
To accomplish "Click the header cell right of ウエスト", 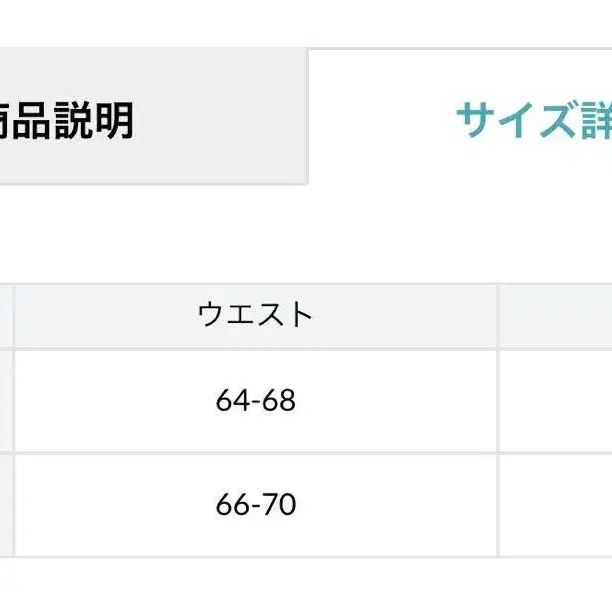I will tap(555, 315).
